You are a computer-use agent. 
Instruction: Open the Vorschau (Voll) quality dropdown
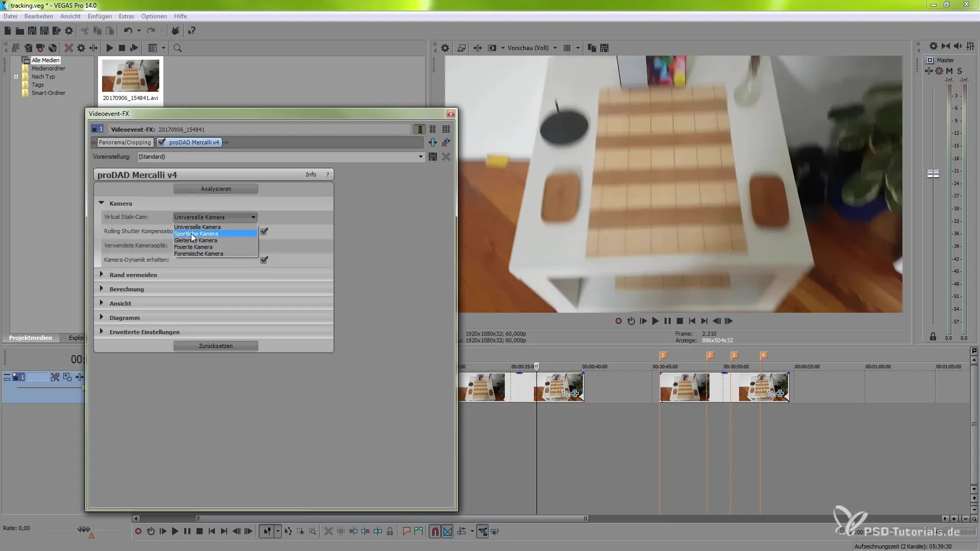(532, 48)
